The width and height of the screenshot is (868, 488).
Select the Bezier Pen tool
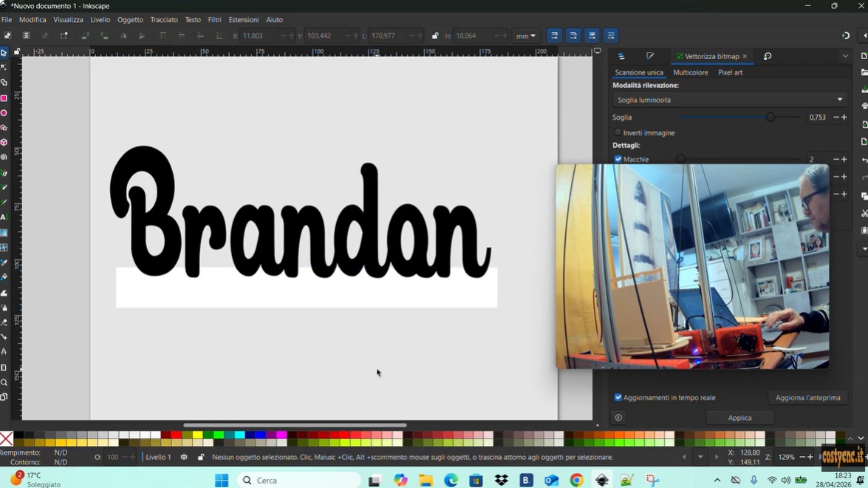(x=4, y=173)
